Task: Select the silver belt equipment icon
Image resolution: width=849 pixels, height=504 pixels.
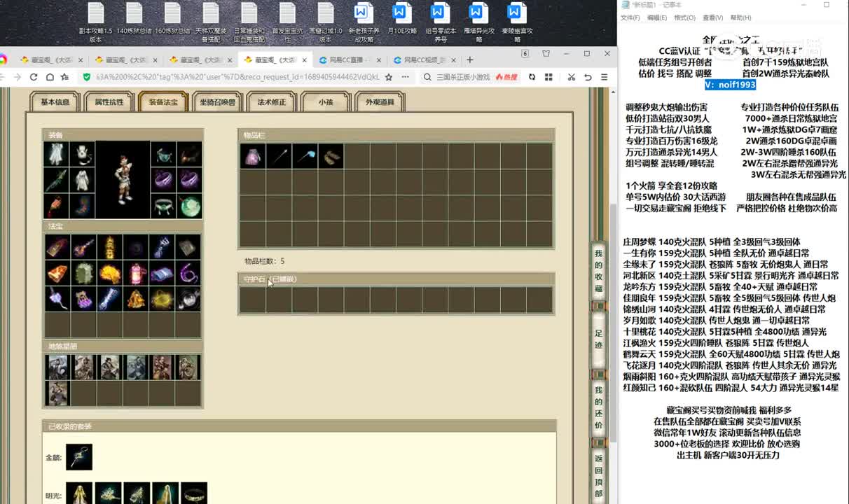Action: 163,206
